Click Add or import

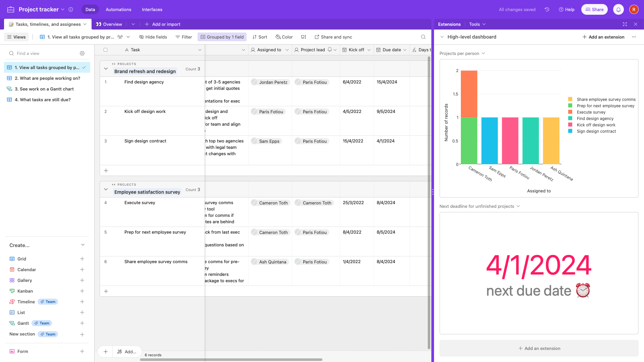coord(162,24)
